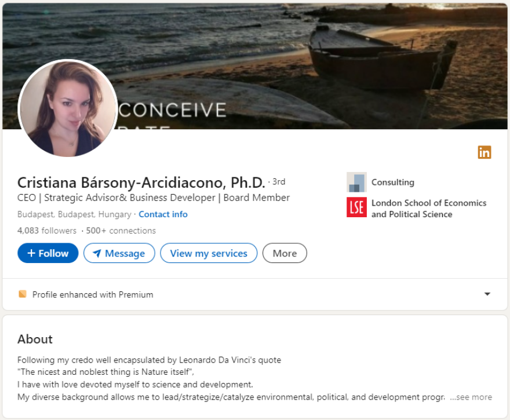Click the plus icon on the Follow button
This screenshot has height=420, width=510.
[31, 253]
